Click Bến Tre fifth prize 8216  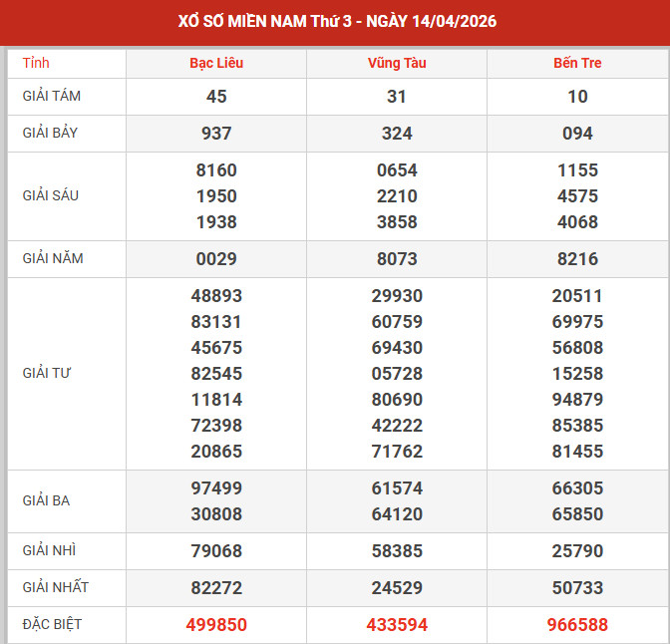[577, 259]
